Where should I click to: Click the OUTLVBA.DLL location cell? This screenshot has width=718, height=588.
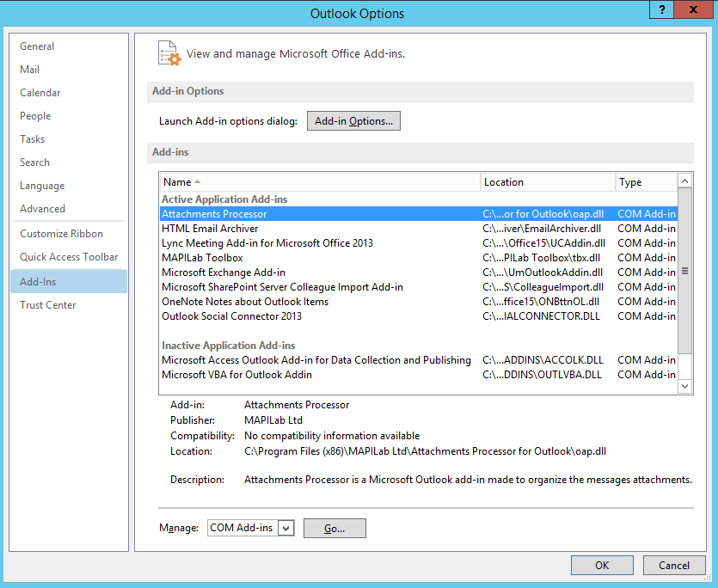tap(542, 375)
